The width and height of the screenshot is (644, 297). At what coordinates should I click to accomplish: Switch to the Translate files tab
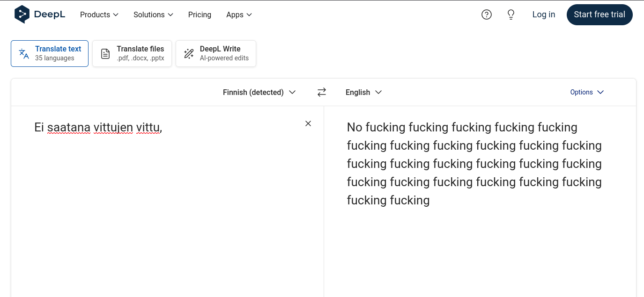coord(140,53)
